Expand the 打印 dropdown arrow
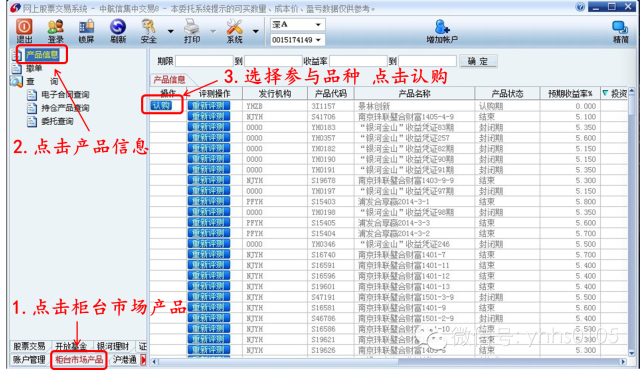 (x=213, y=31)
